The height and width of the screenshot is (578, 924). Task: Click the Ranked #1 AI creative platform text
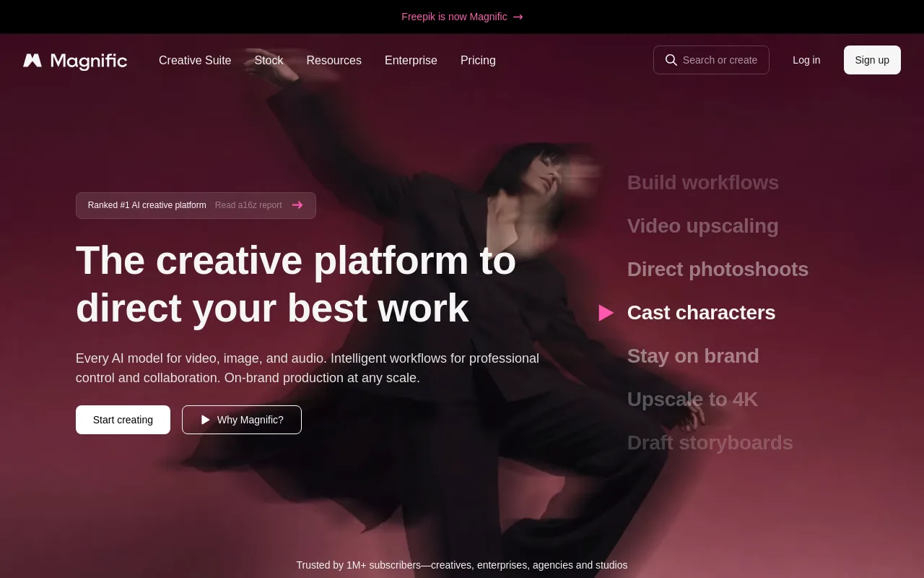[147, 205]
